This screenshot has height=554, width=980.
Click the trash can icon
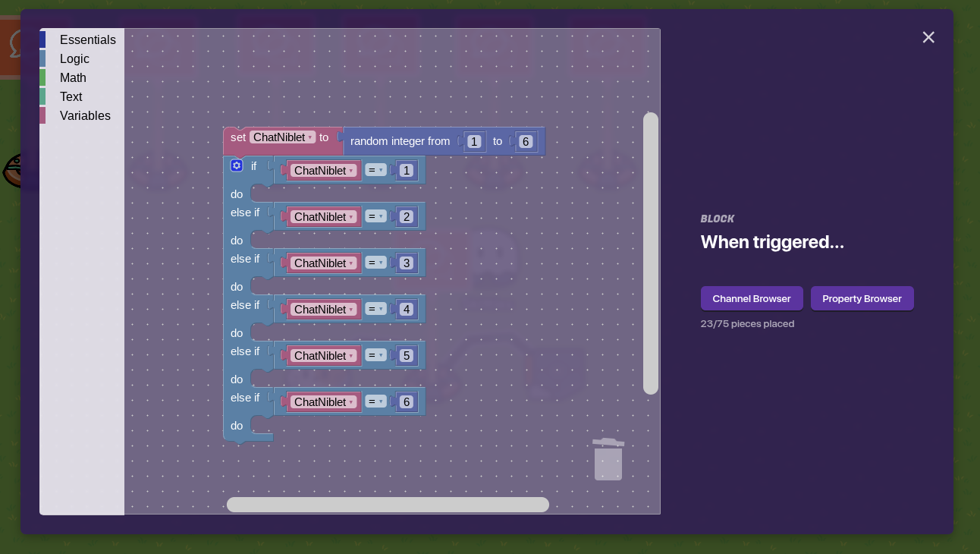tap(608, 459)
